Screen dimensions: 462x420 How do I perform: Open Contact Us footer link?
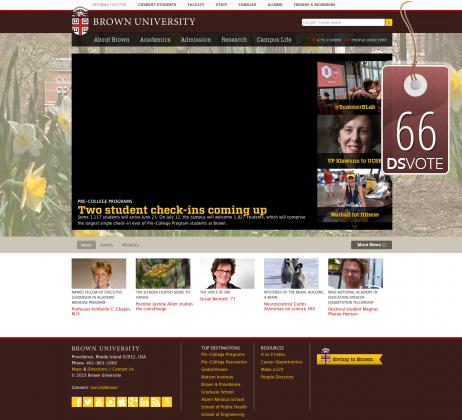[x=123, y=369]
